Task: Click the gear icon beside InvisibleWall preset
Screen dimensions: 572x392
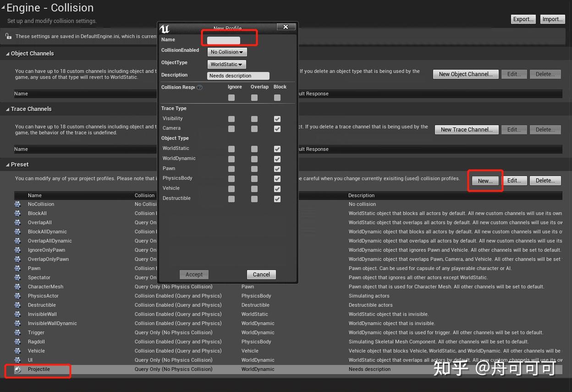Action: pos(17,314)
